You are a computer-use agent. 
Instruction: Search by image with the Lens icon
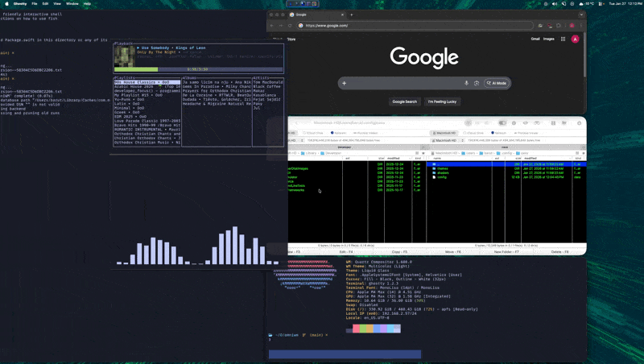click(x=477, y=84)
